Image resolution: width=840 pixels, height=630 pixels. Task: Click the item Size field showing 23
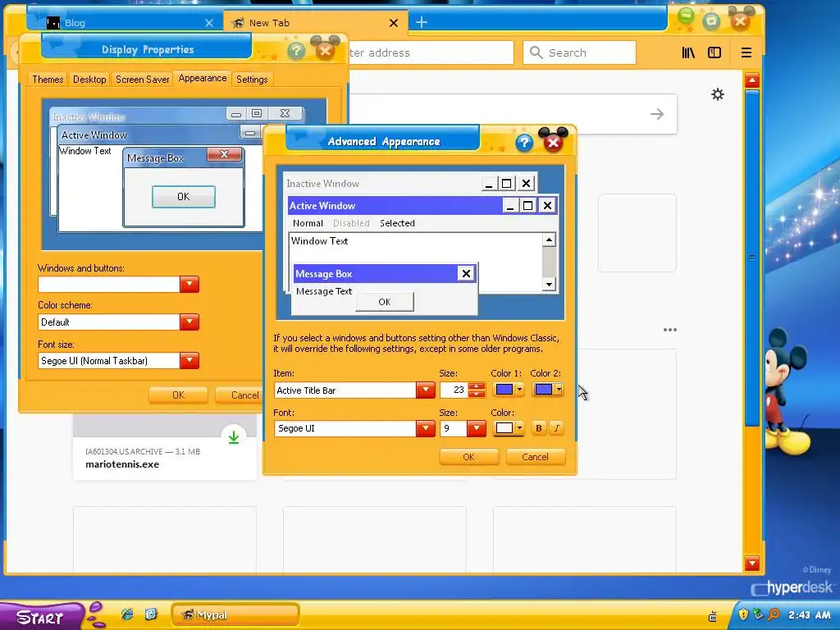point(454,390)
